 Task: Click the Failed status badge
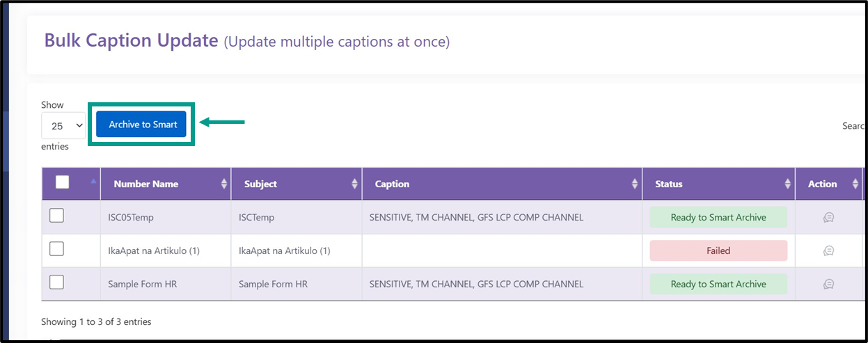pyautogui.click(x=718, y=250)
